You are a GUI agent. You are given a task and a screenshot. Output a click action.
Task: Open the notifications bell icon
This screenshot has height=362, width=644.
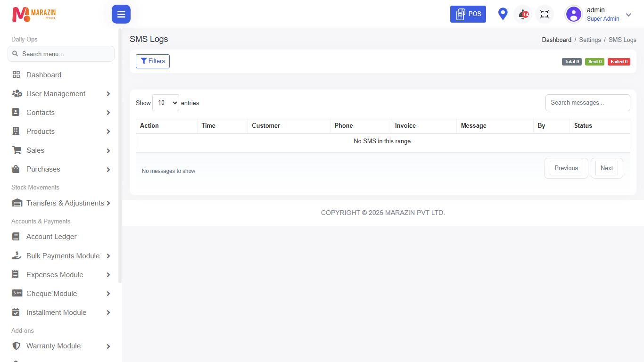pos(523,14)
